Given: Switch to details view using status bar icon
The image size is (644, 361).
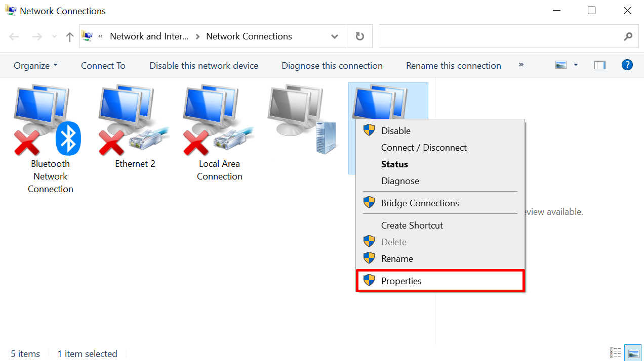Looking at the screenshot, I should coord(616,352).
